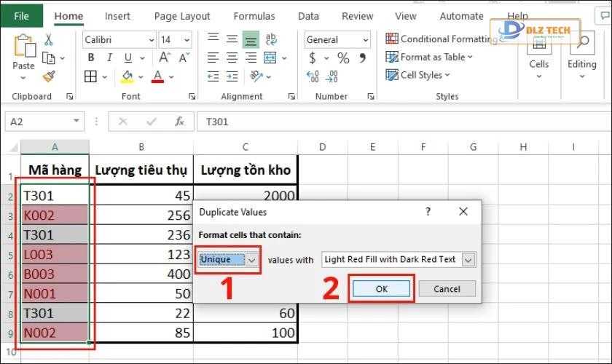The width and height of the screenshot is (612, 364).
Task: Click the Decrease Indent icon
Action: [x=213, y=76]
